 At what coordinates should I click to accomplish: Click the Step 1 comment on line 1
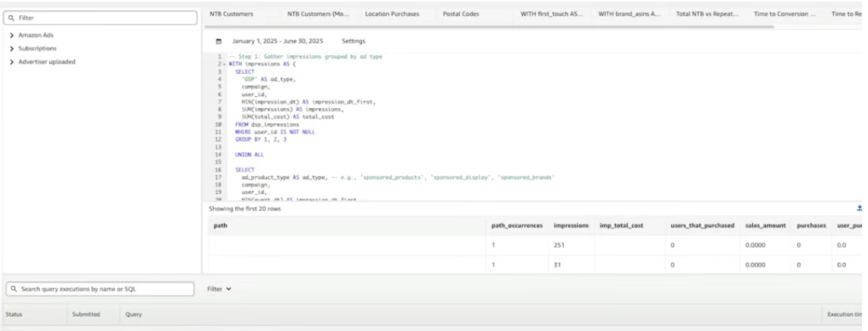[x=305, y=56]
